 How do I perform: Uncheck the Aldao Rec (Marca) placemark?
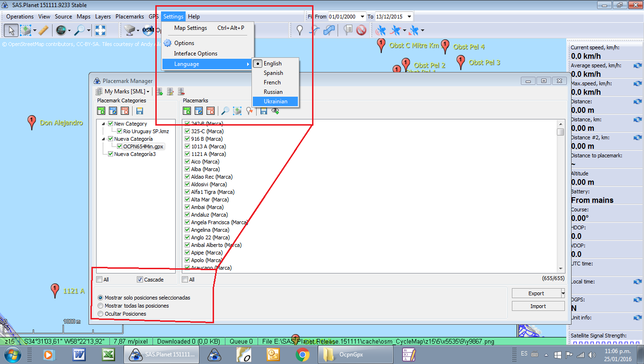(187, 177)
